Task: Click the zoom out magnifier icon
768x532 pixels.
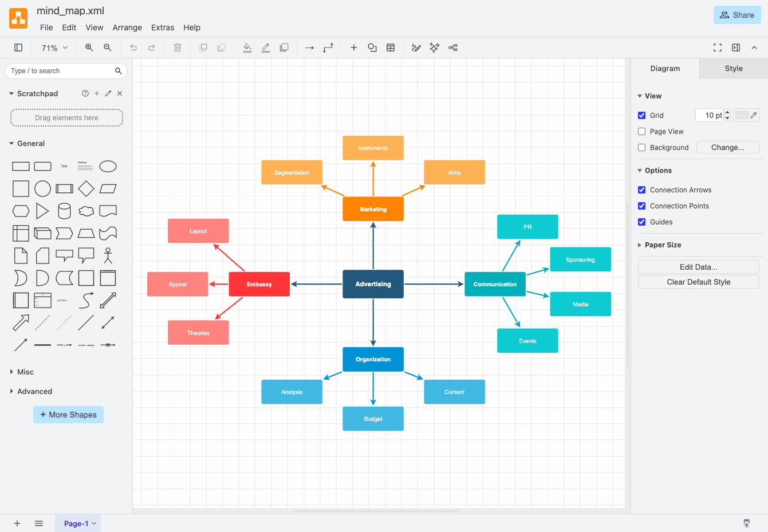Action: click(108, 48)
